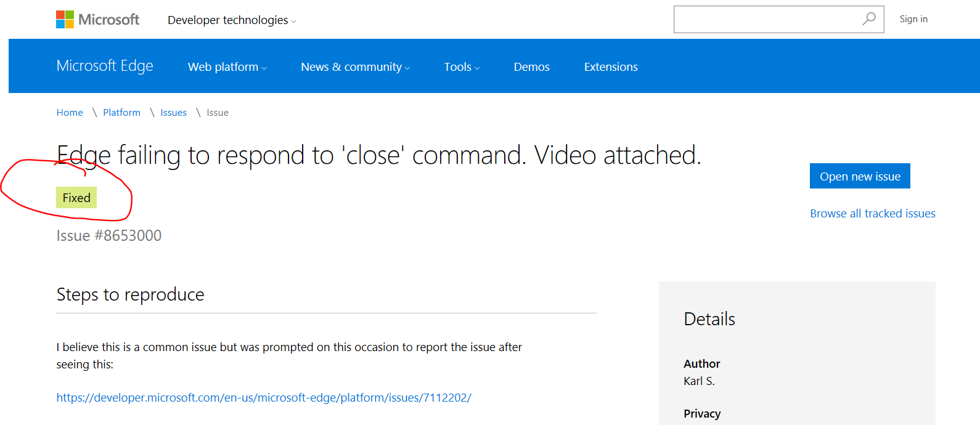The width and height of the screenshot is (980, 425).
Task: Open the issue 7112202 URL link
Action: pos(264,397)
